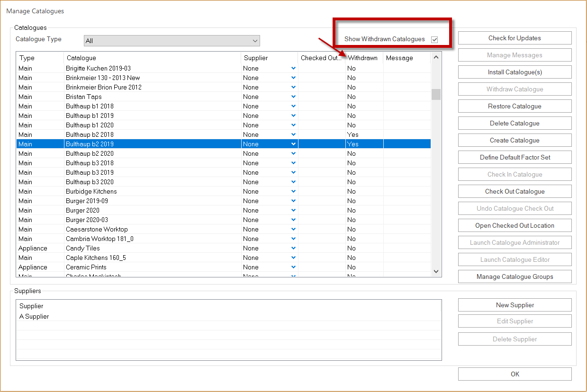The height and width of the screenshot is (392, 587).
Task: Select the Bulthaup b3 2018 catalogue
Action: (224, 163)
